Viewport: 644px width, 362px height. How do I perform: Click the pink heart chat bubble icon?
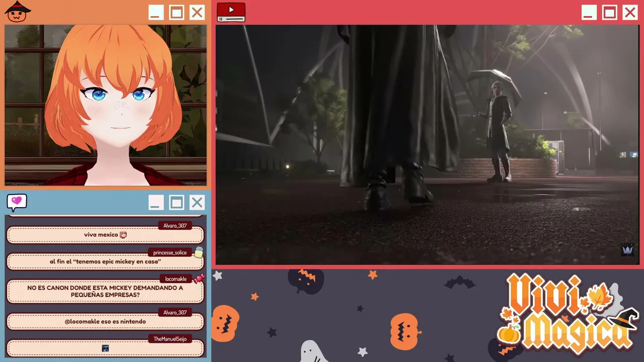[17, 202]
